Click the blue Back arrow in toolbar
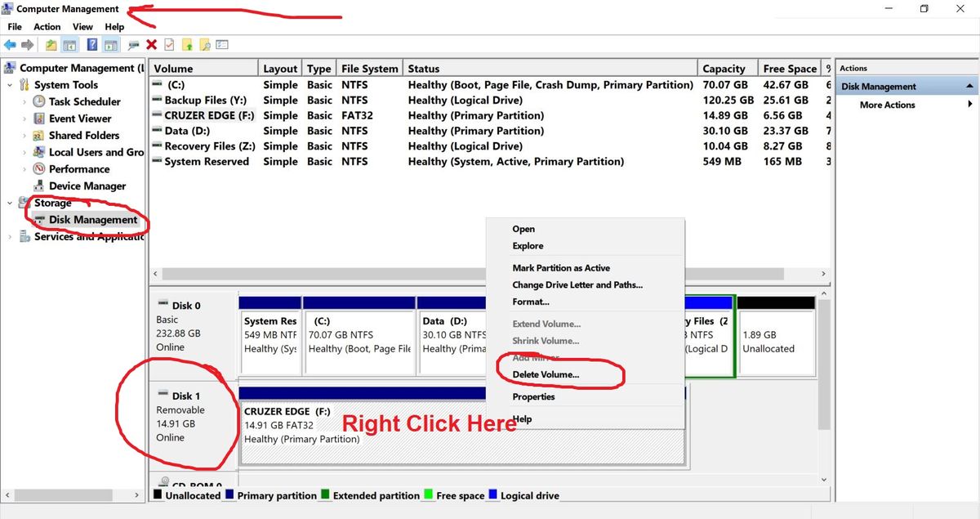 (x=10, y=45)
